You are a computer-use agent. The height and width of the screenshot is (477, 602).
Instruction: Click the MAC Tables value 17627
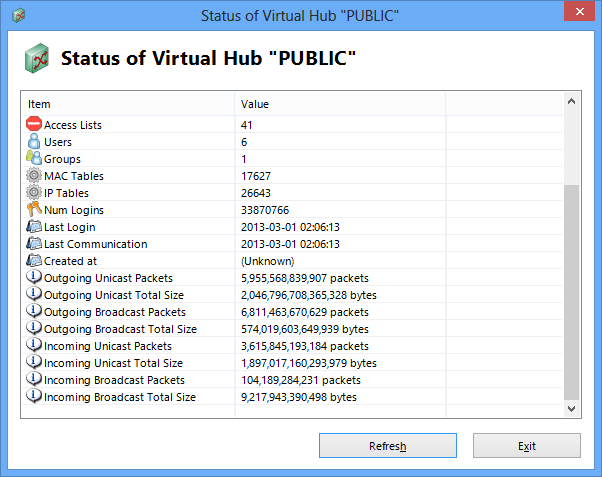256,176
